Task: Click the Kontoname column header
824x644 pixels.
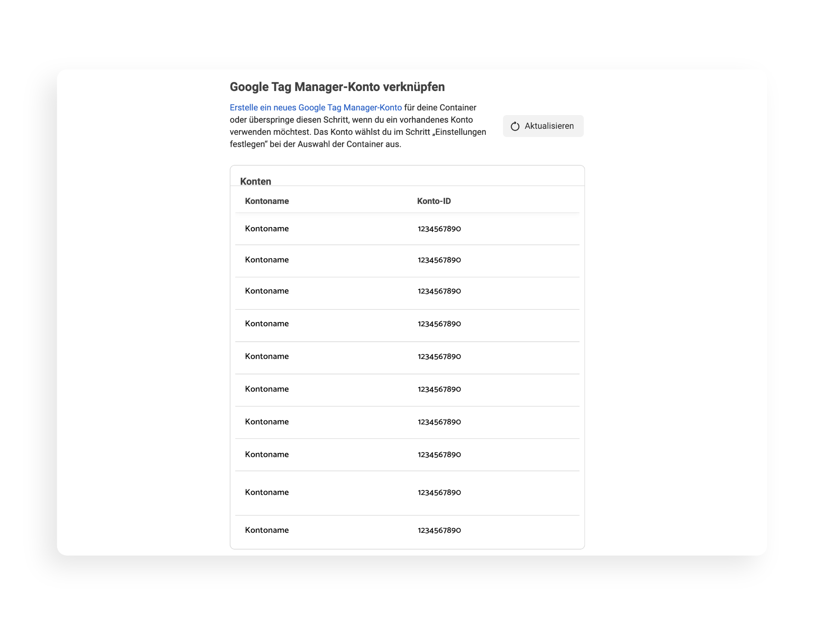Action: click(x=267, y=201)
